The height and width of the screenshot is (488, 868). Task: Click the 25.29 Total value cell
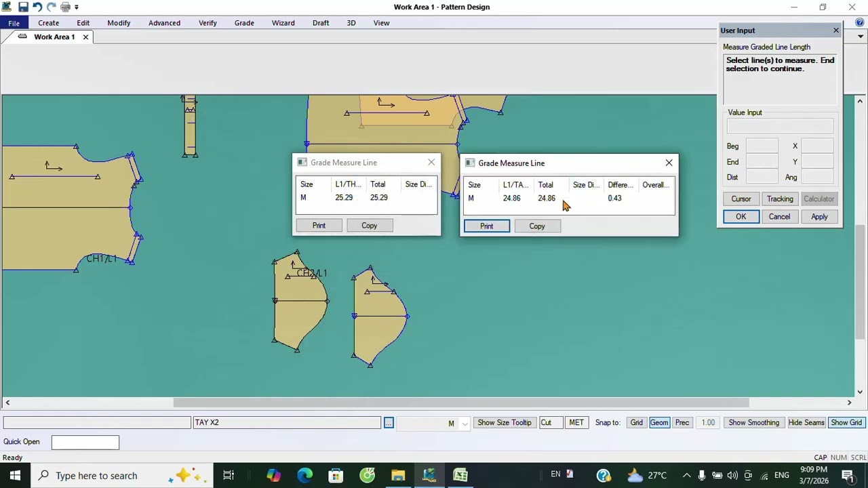(x=379, y=197)
